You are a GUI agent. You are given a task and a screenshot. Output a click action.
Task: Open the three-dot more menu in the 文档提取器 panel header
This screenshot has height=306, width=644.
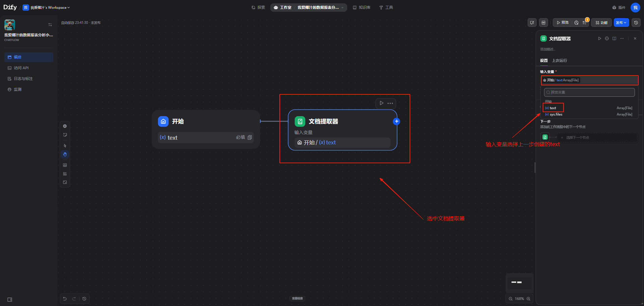[x=622, y=38]
